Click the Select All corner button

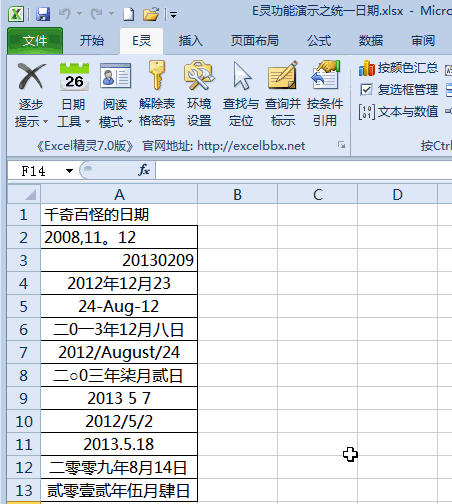pyautogui.click(x=24, y=194)
